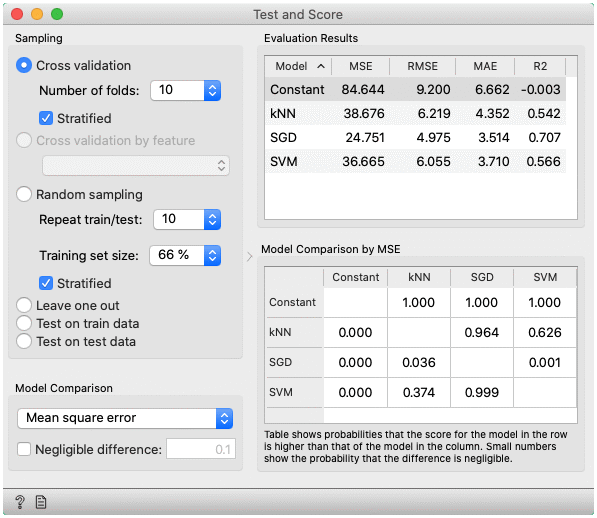Select the Cross validation radio button
The image size is (597, 518).
pyautogui.click(x=24, y=65)
